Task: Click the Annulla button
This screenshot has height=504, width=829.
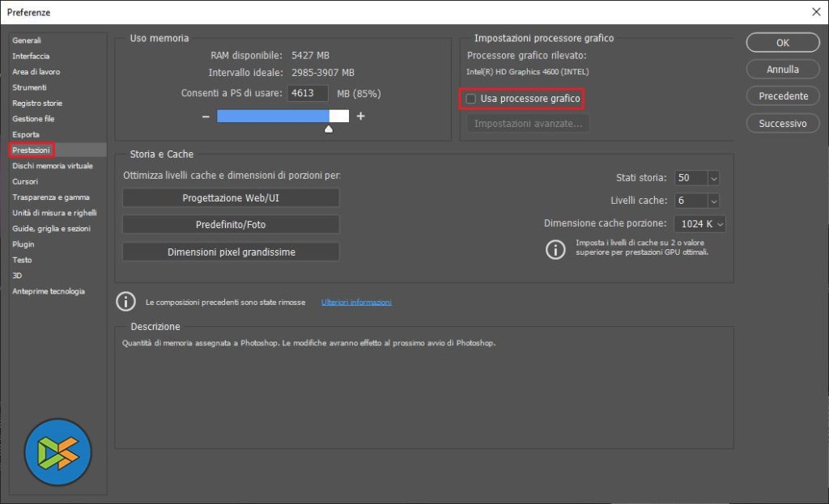Action: point(782,70)
